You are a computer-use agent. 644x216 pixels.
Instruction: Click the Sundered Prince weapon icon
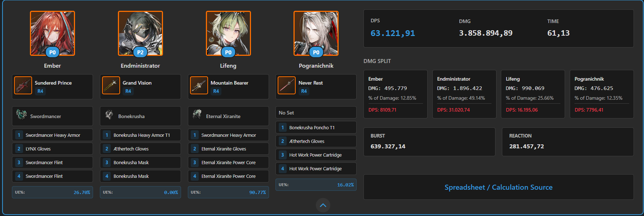coord(23,85)
